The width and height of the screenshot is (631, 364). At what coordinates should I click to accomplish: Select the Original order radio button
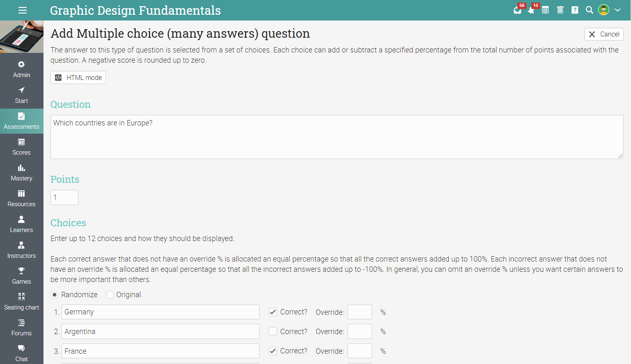click(110, 295)
